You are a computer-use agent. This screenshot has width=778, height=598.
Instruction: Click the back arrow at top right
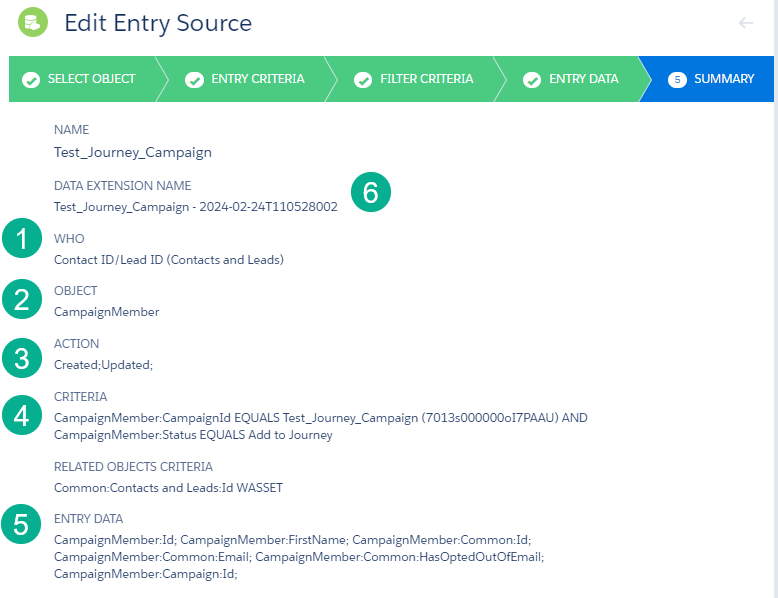746,22
